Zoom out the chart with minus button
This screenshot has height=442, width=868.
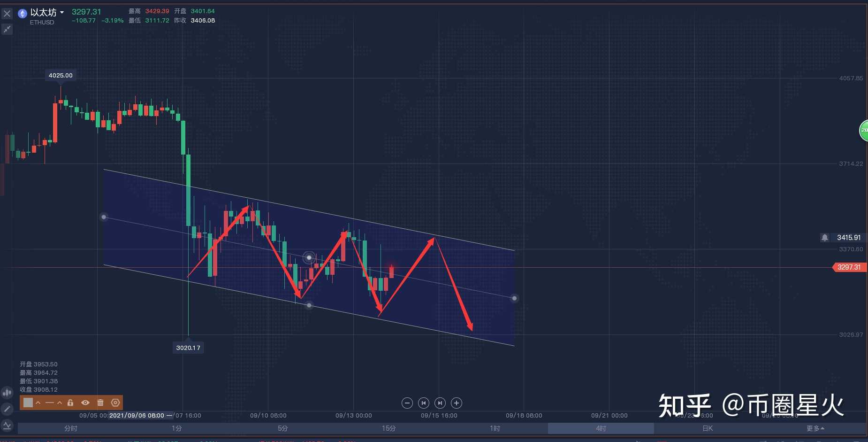[x=407, y=403]
